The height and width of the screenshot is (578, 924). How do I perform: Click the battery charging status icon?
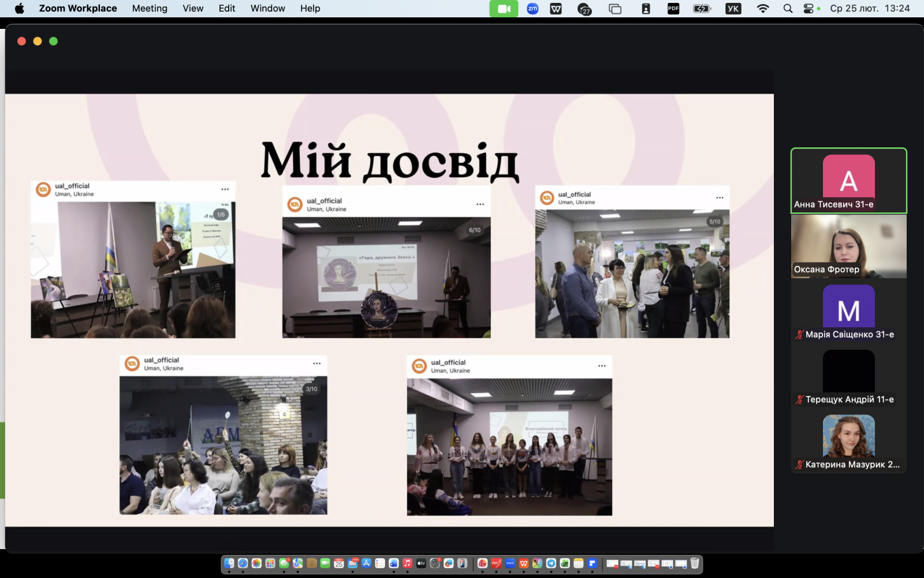(702, 9)
